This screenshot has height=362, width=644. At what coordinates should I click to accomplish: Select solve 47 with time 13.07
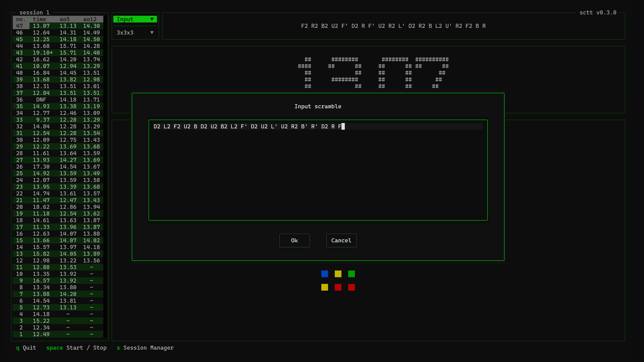58,26
